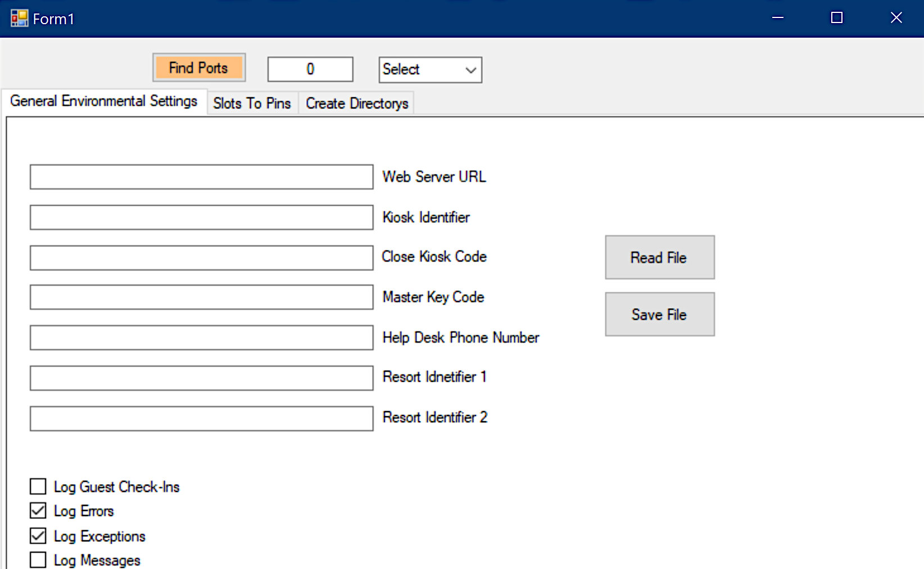Select the Master Key Code text field

coord(201,297)
